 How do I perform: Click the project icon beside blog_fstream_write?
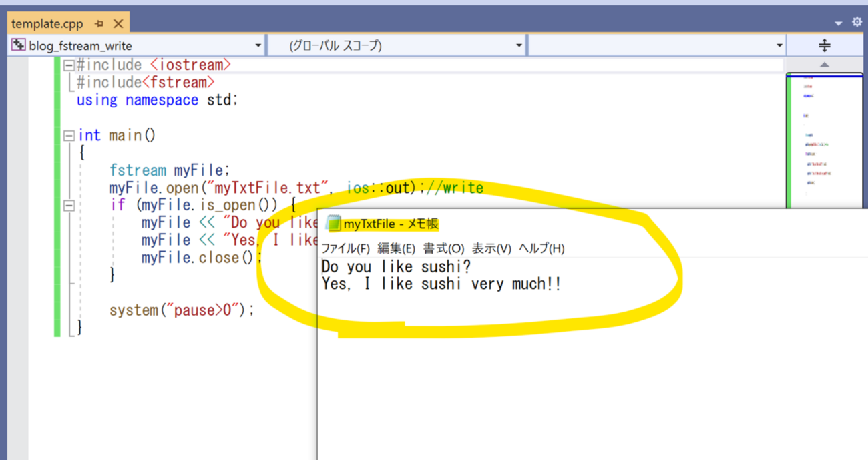(19, 45)
